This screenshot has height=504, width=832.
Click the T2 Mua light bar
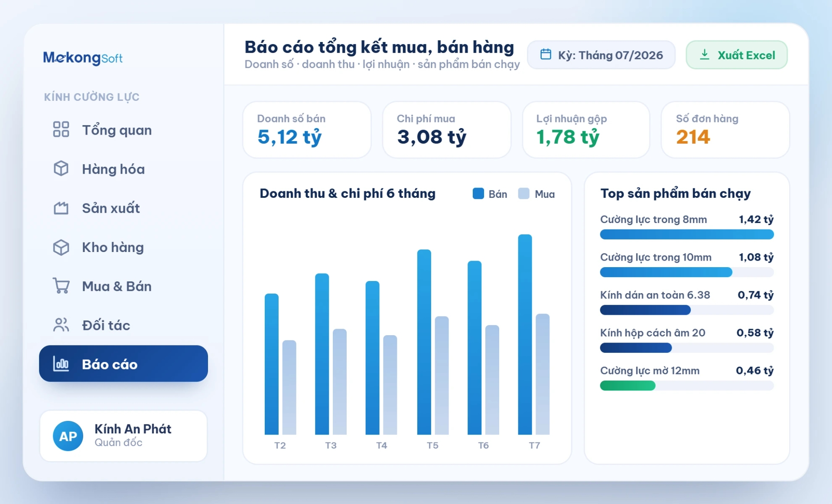click(289, 388)
